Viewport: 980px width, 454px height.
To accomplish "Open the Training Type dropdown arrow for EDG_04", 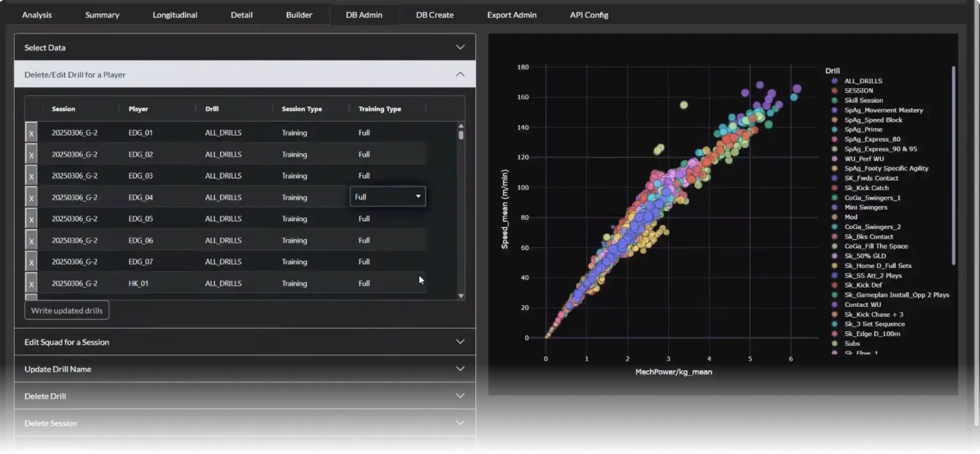I will [418, 196].
